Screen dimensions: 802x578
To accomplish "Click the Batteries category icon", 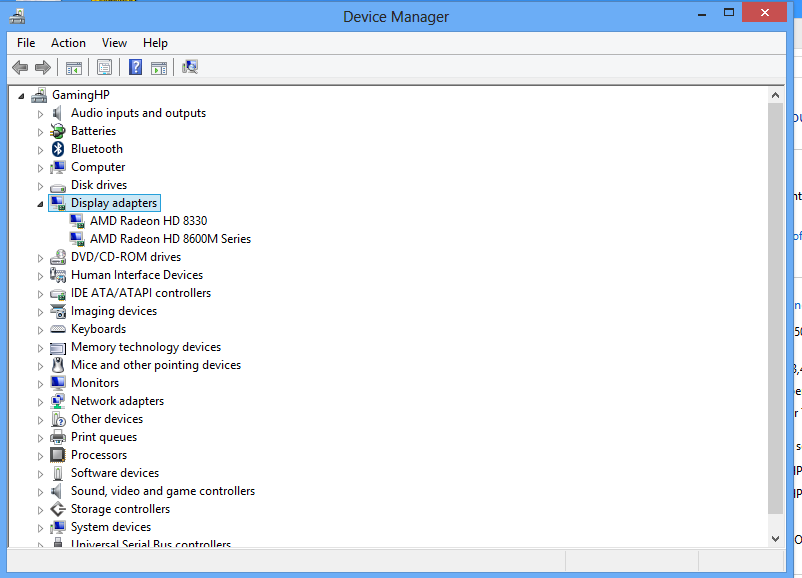I will pos(58,131).
